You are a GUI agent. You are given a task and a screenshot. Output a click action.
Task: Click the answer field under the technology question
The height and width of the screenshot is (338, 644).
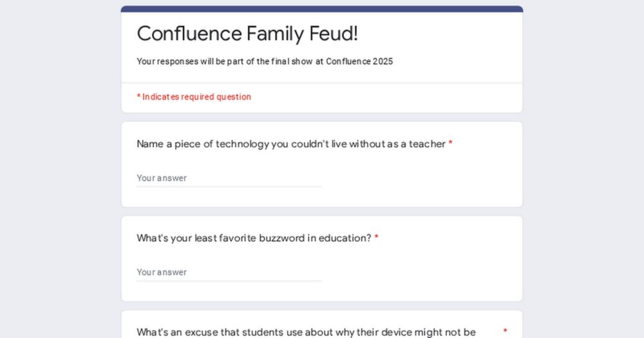(x=229, y=178)
